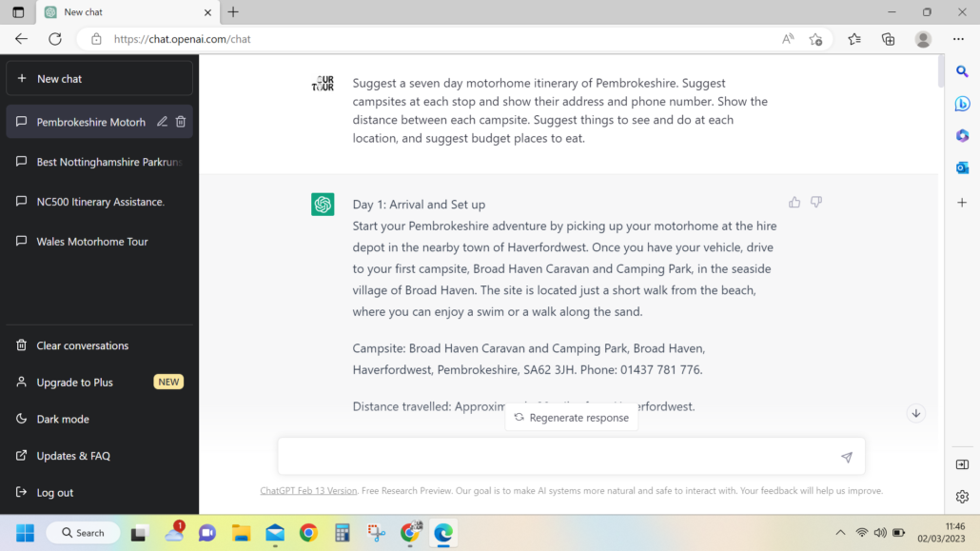Image resolution: width=980 pixels, height=551 pixels.
Task: Click Regenerate response button
Action: [571, 417]
